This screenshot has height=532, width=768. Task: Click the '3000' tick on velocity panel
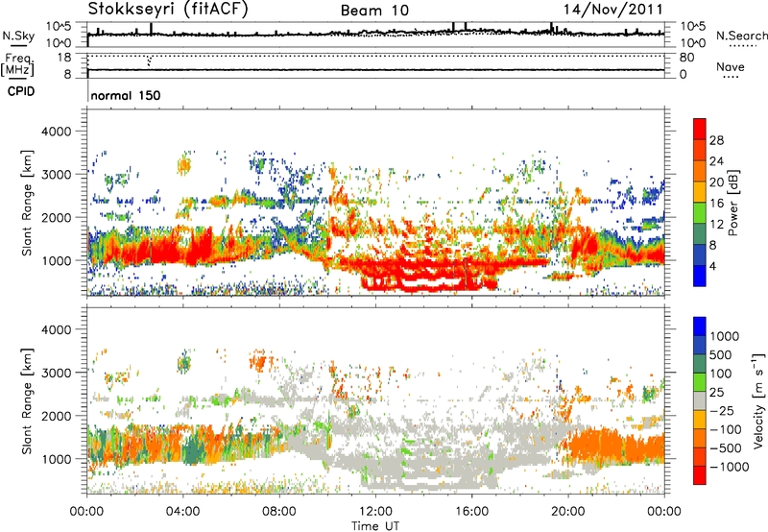pos(56,373)
